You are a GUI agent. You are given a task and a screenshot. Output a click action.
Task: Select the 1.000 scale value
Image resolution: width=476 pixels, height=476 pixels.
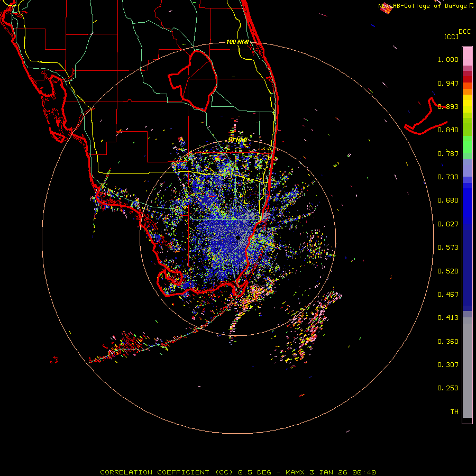coord(448,59)
